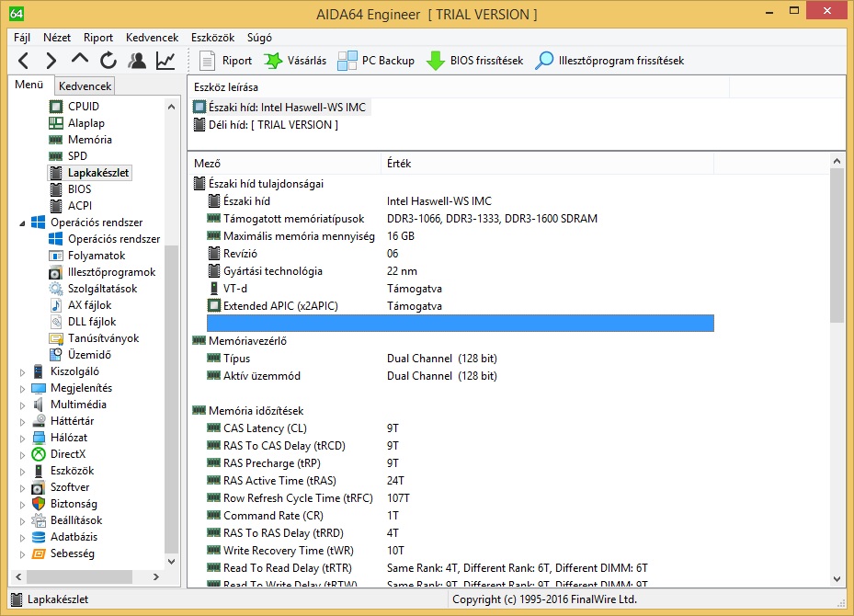
Task: Expand the Hálózat tree node
Action: tap(22, 438)
